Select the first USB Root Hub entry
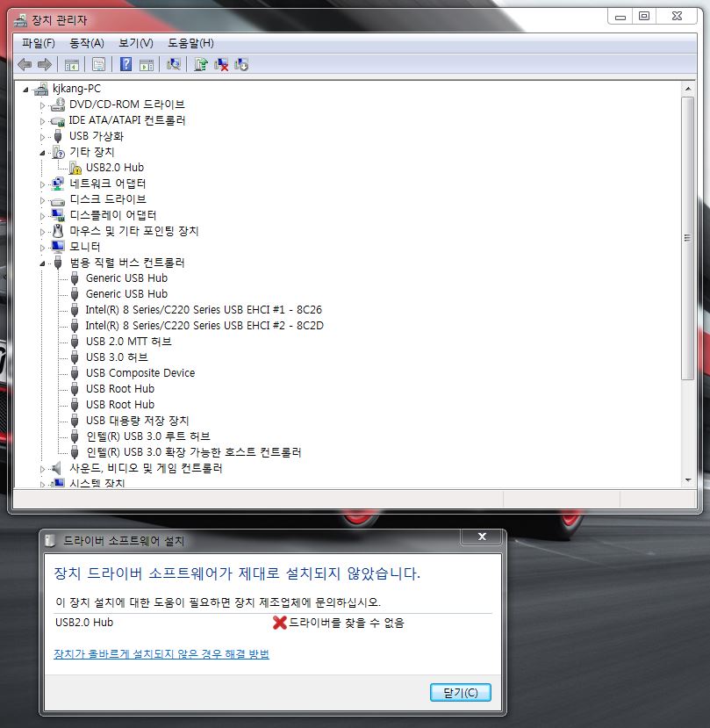Screen dimensions: 710x728 point(120,389)
